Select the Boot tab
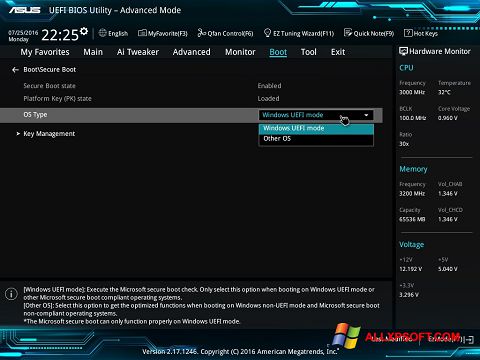This screenshot has width=480, height=360. point(278,52)
